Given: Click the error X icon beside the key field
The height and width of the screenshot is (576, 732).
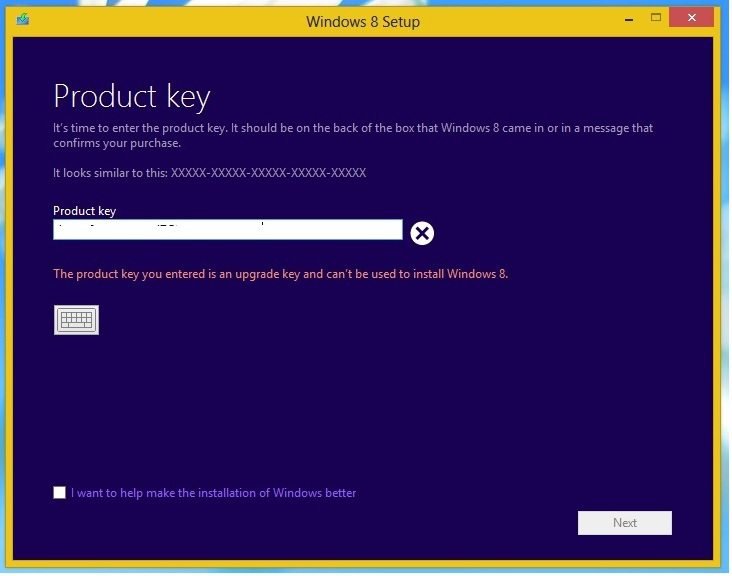Looking at the screenshot, I should pyautogui.click(x=422, y=233).
